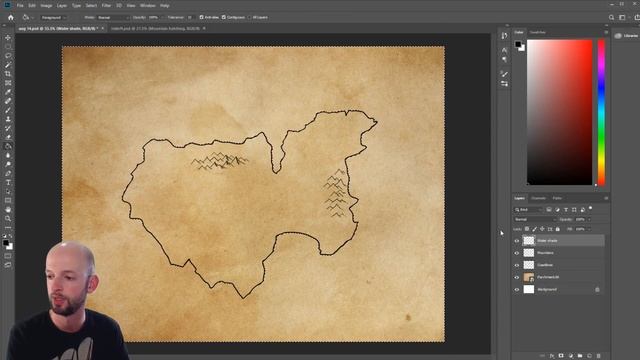Click the vertical hue spectrum slider
Screen dimensions: 640x360
click(x=601, y=113)
